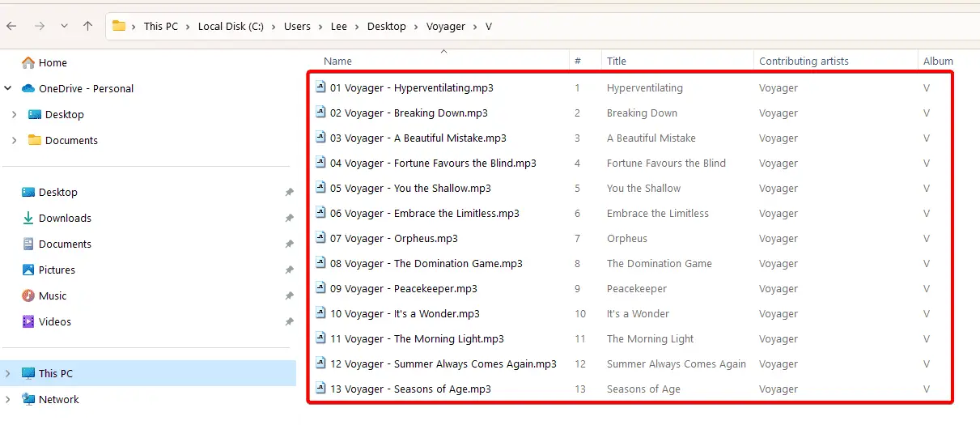Click the Home icon in sidebar

(x=28, y=62)
